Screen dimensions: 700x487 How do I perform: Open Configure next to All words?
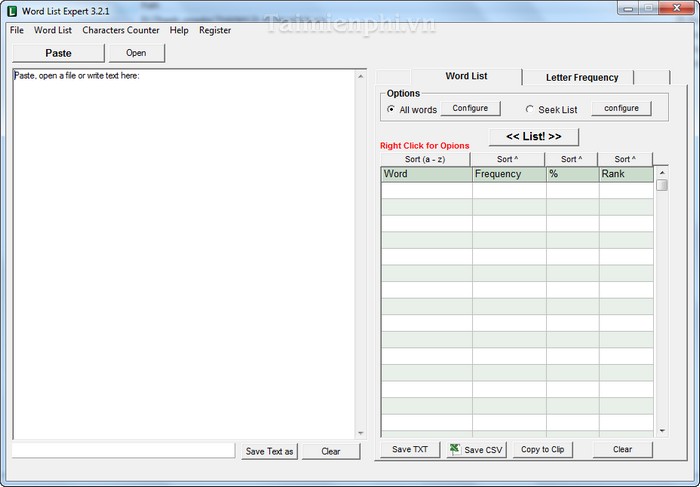tap(470, 108)
